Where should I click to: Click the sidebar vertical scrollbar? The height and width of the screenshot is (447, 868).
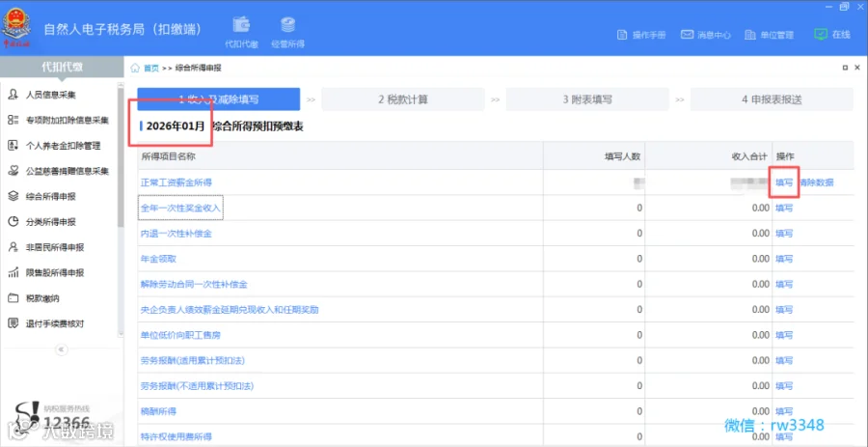tap(121, 158)
